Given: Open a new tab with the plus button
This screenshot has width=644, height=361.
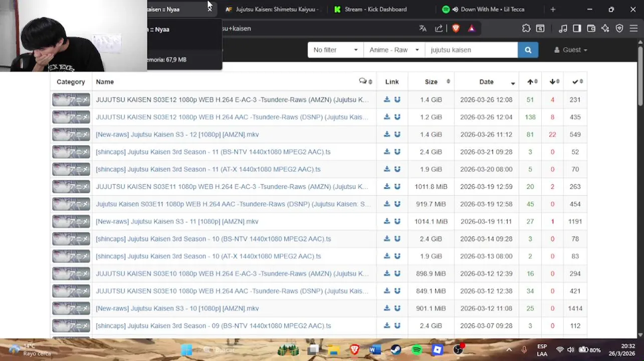Looking at the screenshot, I should pyautogui.click(x=553, y=9).
